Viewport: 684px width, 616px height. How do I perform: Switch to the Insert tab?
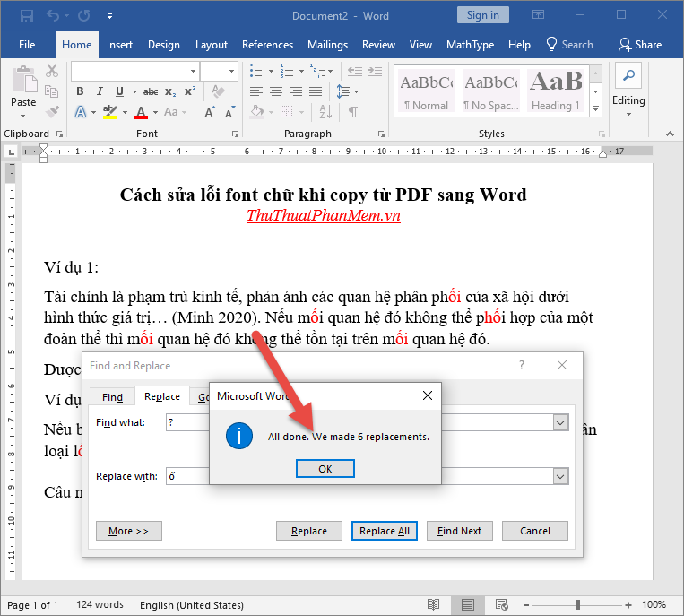[x=119, y=45]
